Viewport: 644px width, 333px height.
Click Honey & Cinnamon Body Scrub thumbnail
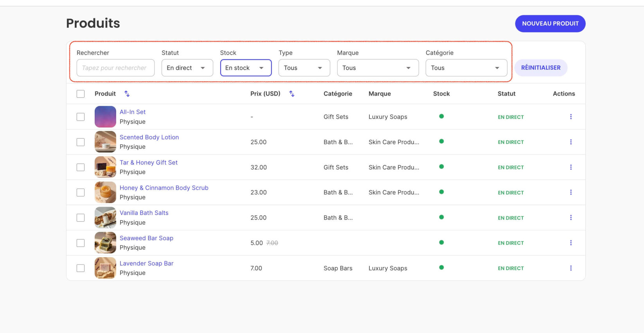click(105, 193)
